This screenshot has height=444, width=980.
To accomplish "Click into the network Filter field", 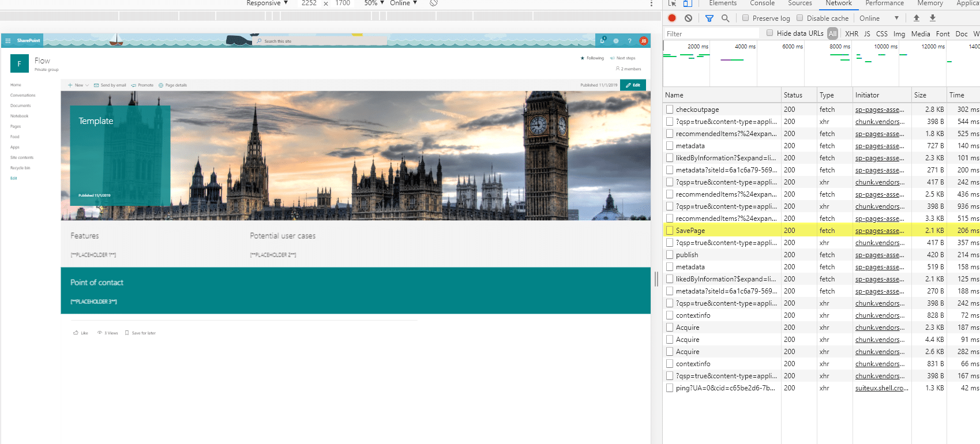I will (x=712, y=34).
